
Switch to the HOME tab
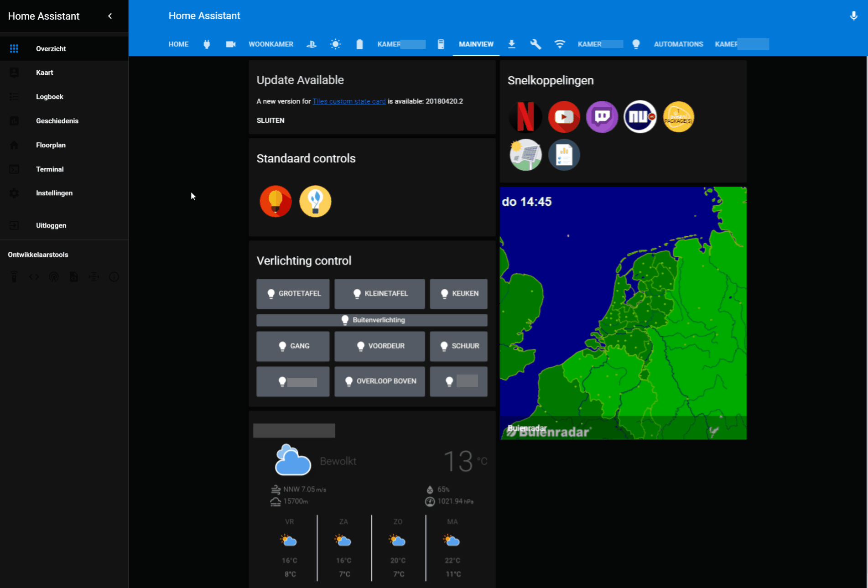pos(178,44)
